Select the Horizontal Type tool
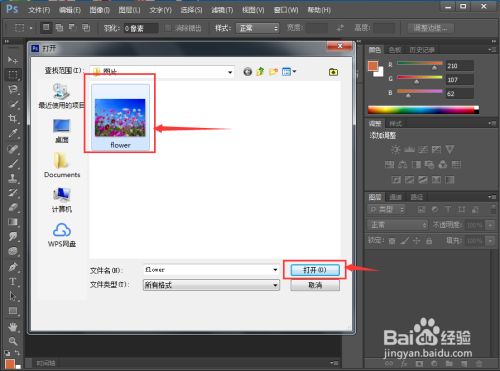The height and width of the screenshot is (371, 500). tap(13, 281)
